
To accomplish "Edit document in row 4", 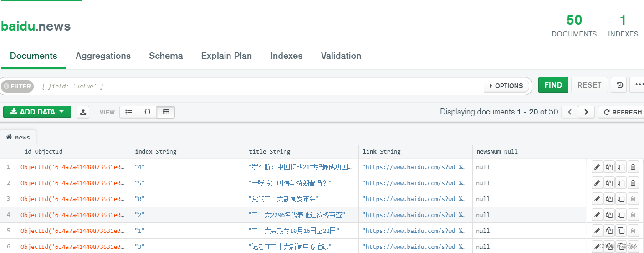I will coord(597,215).
